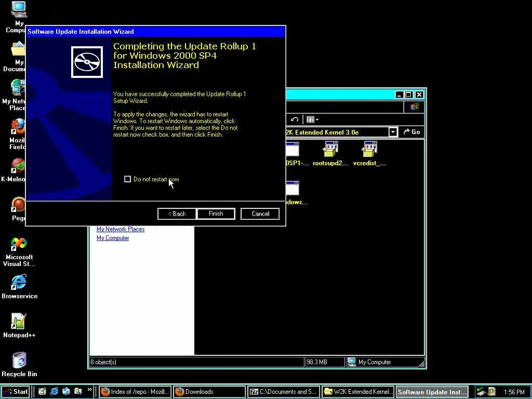This screenshot has width=532, height=399.
Task: Switch to C:\Documents and S... taskbar window
Action: tap(284, 392)
